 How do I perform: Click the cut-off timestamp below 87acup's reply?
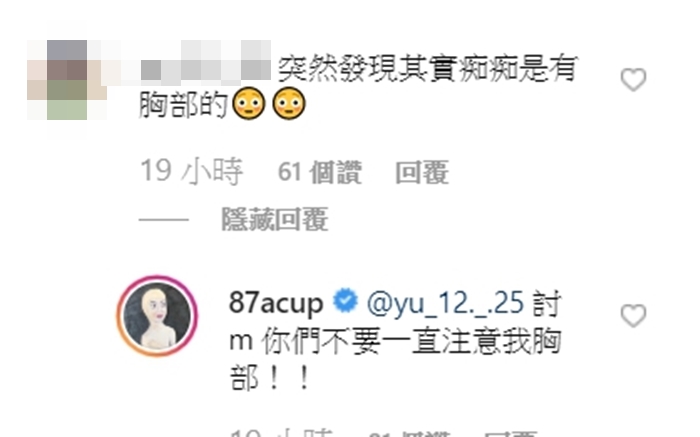282,433
